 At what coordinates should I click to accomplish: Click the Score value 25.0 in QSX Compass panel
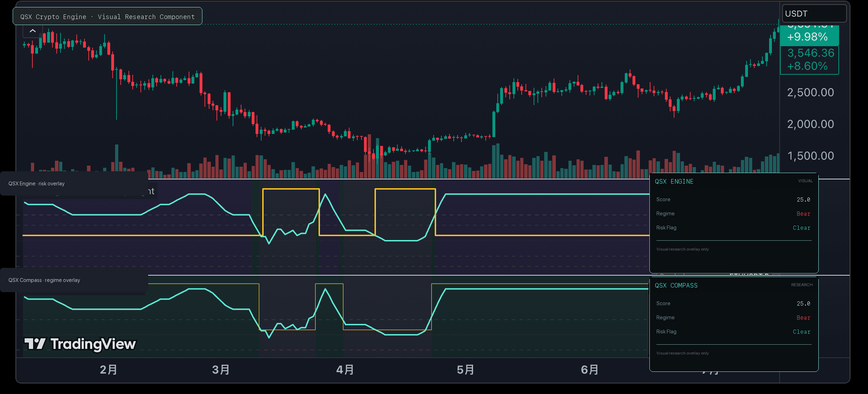(x=803, y=304)
